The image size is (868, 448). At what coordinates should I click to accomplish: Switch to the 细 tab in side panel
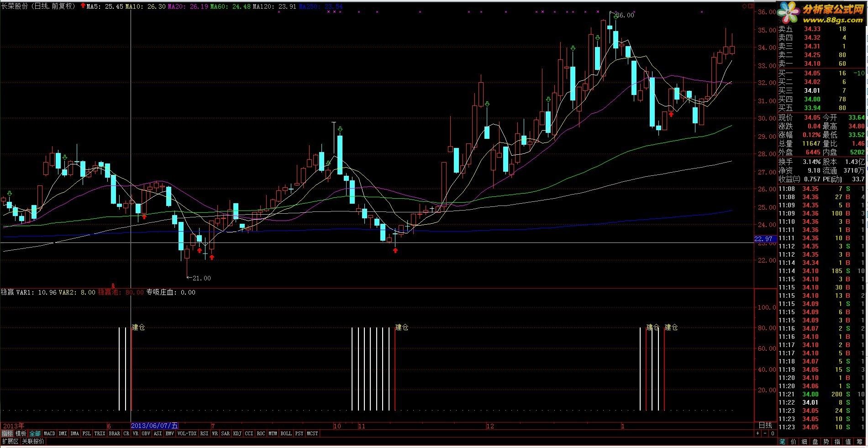805,442
